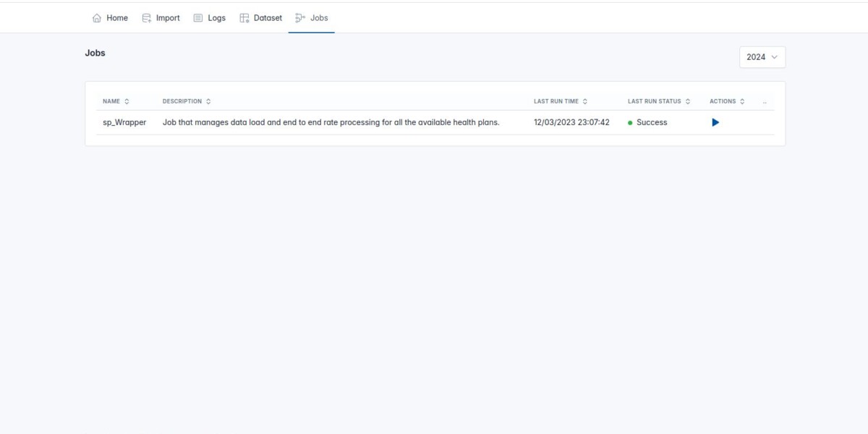The width and height of the screenshot is (868, 434).
Task: Click the Home house icon
Action: tap(97, 18)
